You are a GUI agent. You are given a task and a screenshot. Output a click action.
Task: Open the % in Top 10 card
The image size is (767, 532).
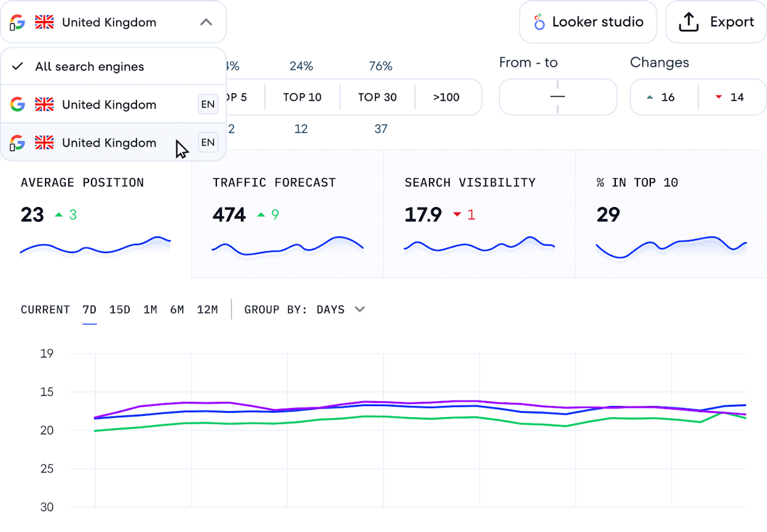[671, 214]
